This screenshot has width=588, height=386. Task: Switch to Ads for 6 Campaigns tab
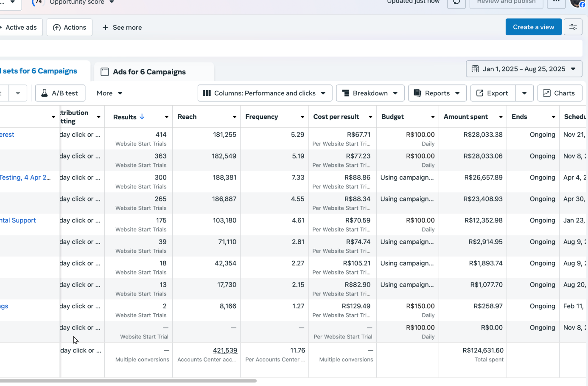point(149,72)
